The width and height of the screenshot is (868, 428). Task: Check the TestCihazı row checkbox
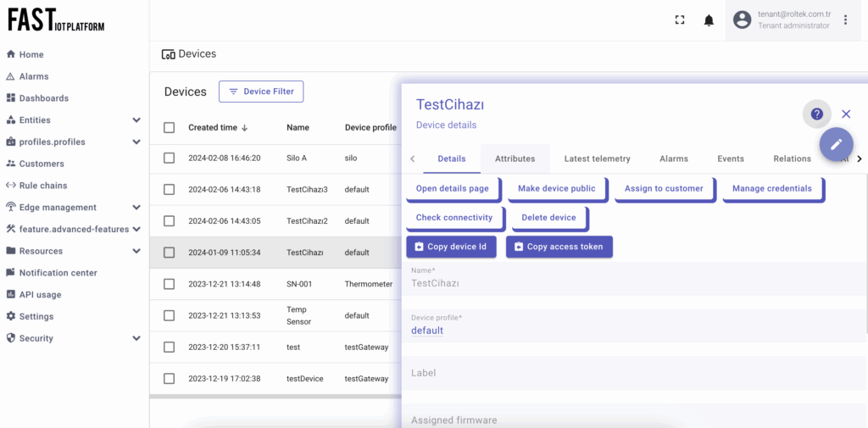tap(169, 253)
